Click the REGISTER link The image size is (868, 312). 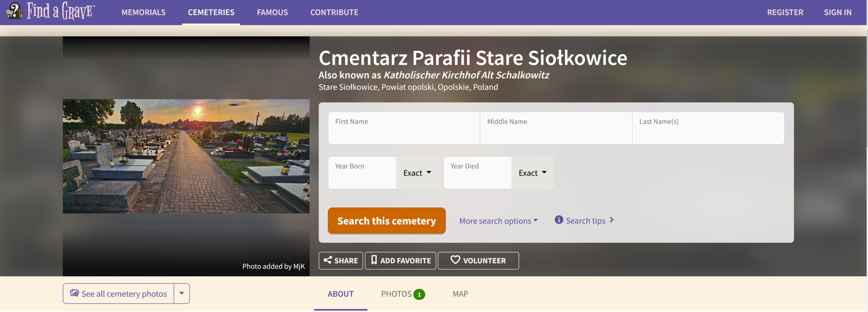click(x=785, y=12)
